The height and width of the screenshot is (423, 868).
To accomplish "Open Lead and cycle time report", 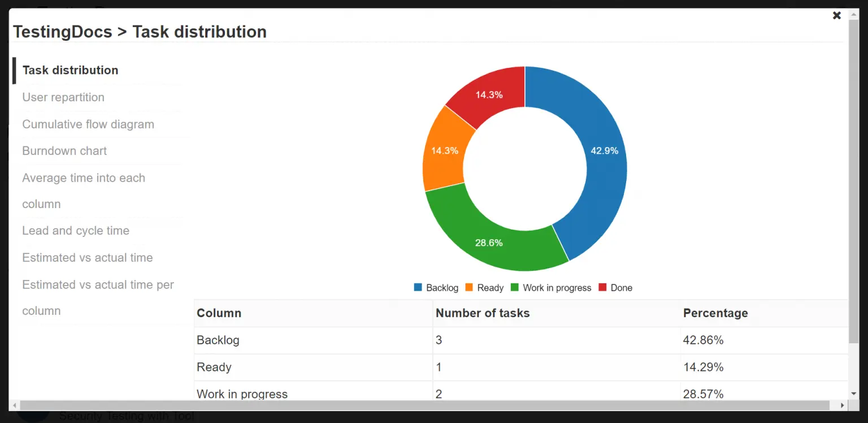I will [x=76, y=231].
